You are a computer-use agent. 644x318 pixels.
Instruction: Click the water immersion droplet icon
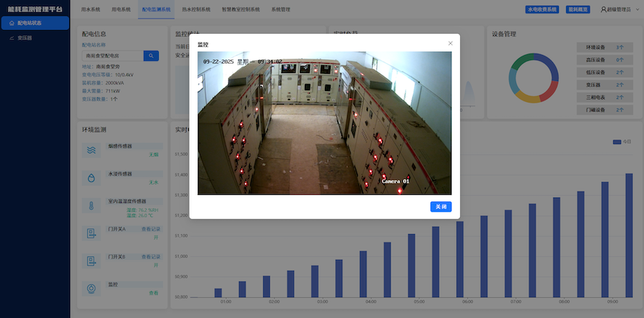pyautogui.click(x=91, y=178)
